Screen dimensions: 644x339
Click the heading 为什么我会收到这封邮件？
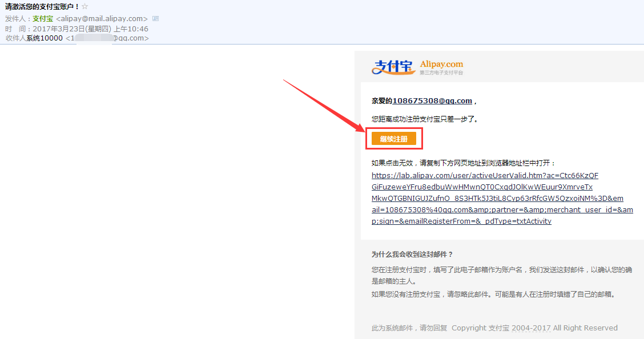[x=412, y=255]
